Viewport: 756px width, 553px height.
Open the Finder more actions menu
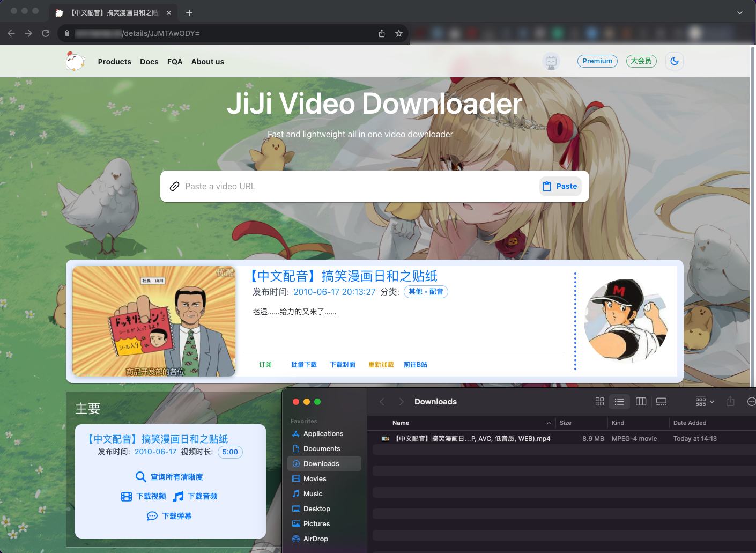751,402
